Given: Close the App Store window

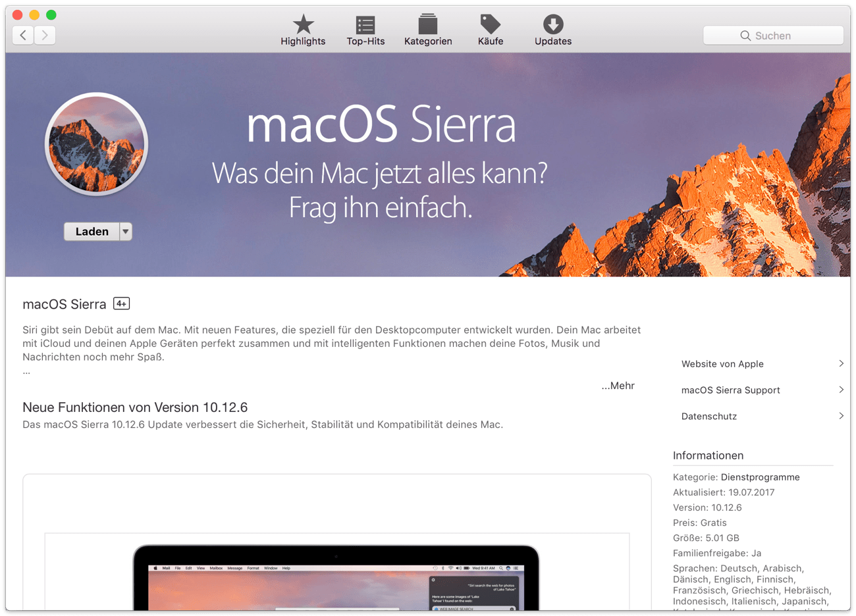Looking at the screenshot, I should coord(18,14).
